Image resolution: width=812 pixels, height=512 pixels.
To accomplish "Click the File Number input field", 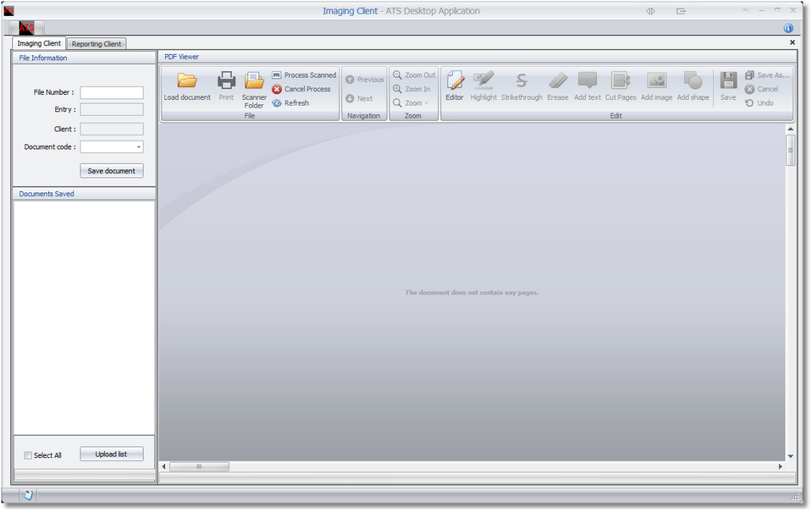I will [x=112, y=93].
